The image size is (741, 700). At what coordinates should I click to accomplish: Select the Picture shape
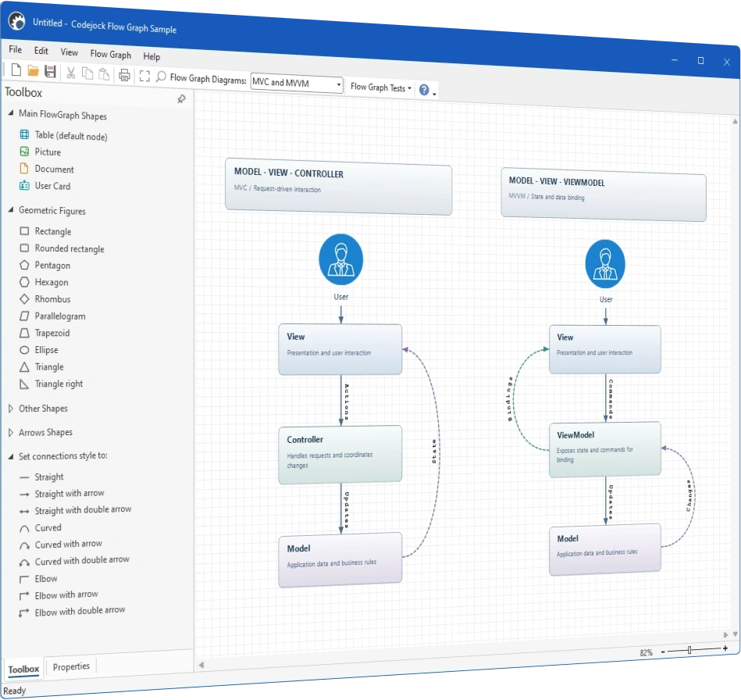click(41, 152)
